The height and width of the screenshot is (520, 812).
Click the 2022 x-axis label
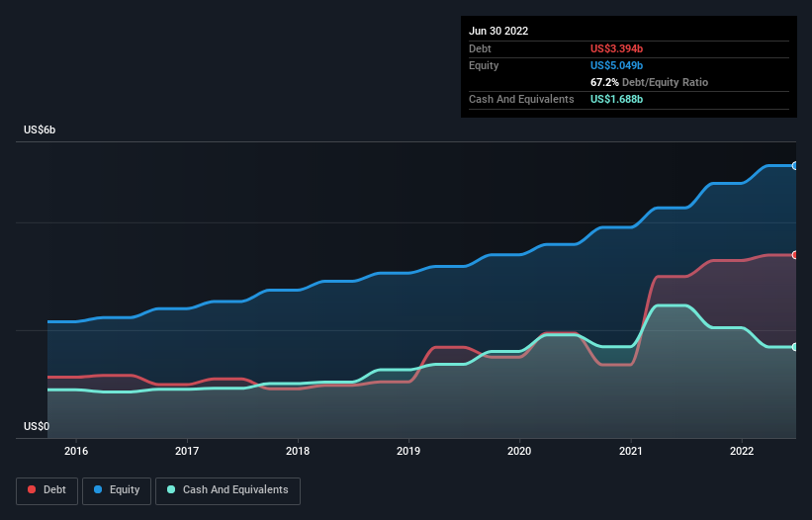click(x=742, y=451)
